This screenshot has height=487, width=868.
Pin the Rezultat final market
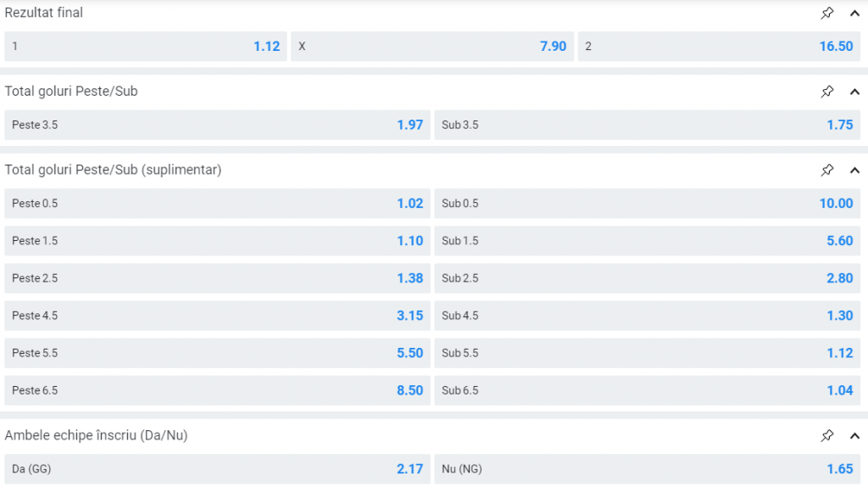click(827, 13)
